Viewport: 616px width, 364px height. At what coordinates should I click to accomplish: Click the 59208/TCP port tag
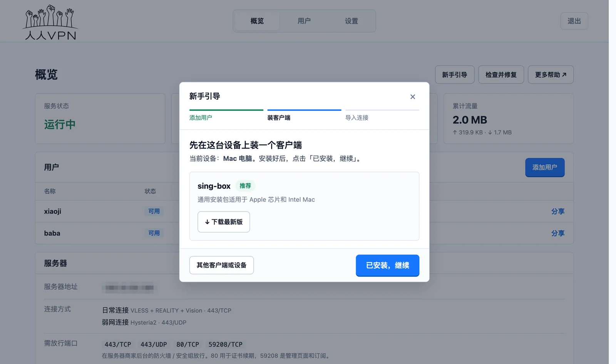tap(226, 344)
